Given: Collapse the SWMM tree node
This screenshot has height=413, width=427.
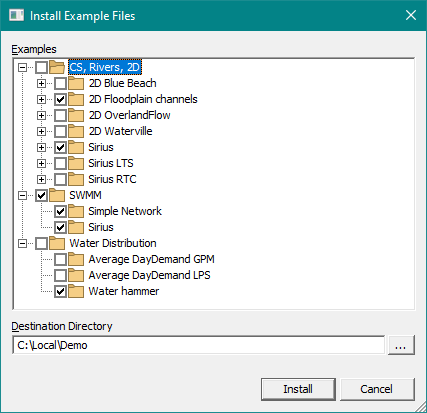Looking at the screenshot, I should (22, 195).
